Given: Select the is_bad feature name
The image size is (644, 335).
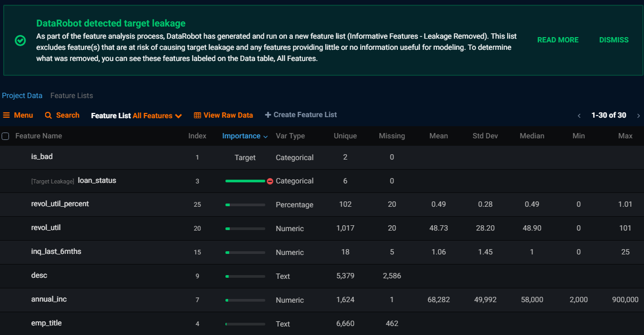Looking at the screenshot, I should click(42, 157).
